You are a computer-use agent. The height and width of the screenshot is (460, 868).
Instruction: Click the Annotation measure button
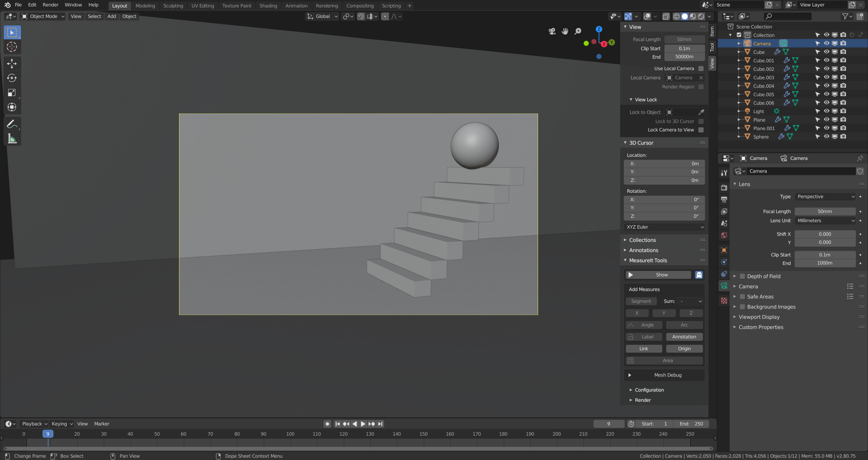(x=684, y=337)
